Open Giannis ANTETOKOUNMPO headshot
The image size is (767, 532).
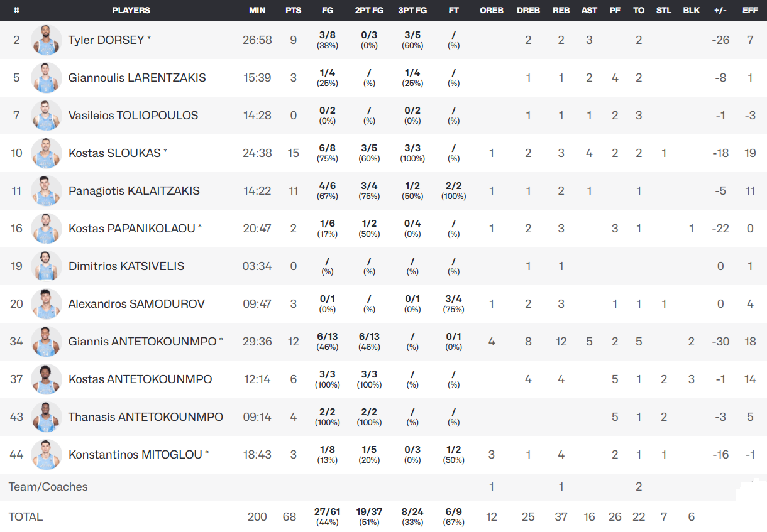[46, 342]
